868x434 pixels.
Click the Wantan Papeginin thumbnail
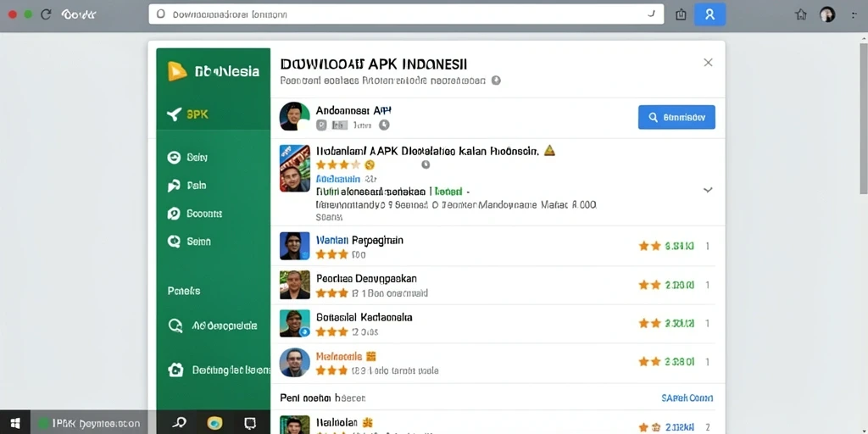point(294,246)
